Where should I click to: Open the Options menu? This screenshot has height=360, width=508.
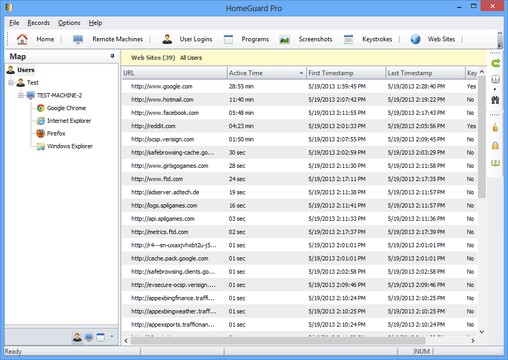(69, 23)
